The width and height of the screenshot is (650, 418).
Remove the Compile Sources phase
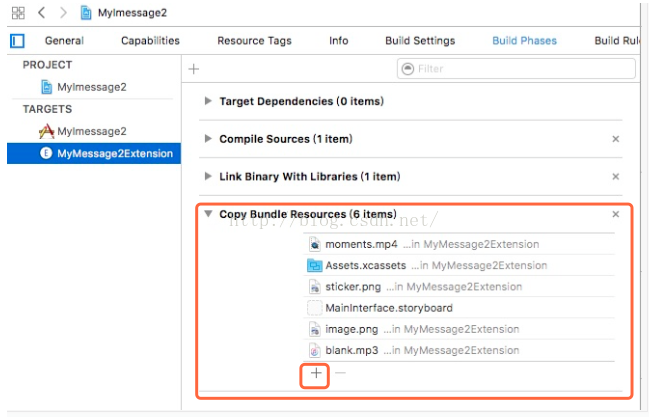coord(615,139)
